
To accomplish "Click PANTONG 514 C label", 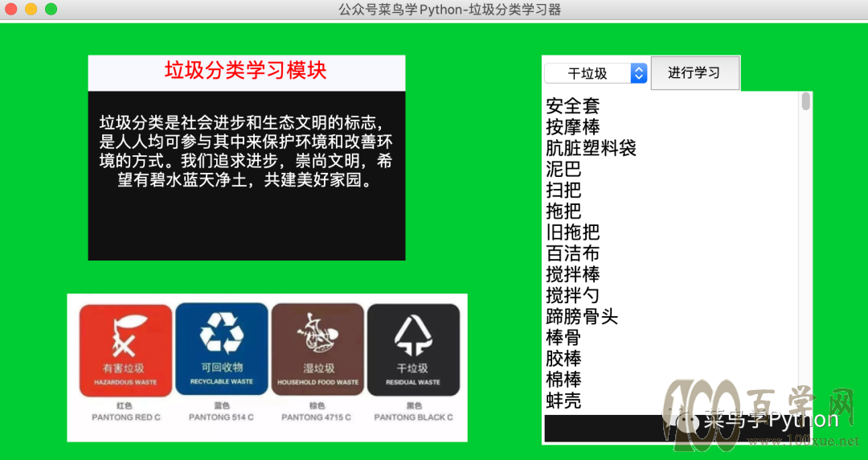I will (221, 417).
